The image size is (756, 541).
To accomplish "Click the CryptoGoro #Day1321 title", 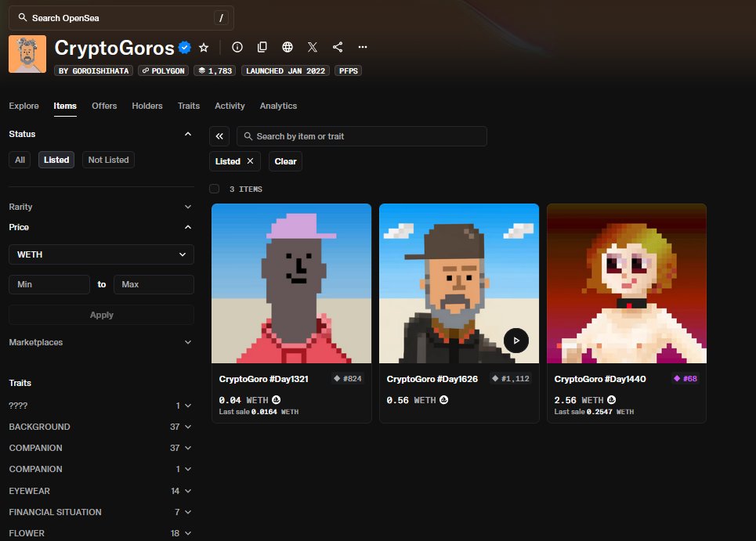I will pos(264,379).
